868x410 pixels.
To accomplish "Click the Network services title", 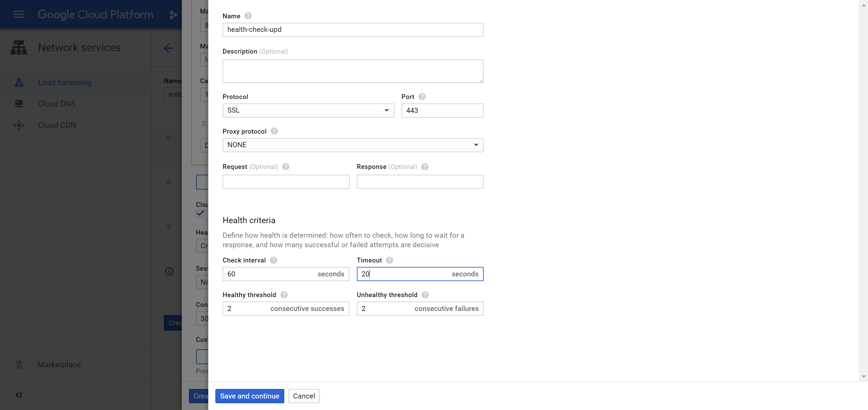I will pyautogui.click(x=79, y=47).
